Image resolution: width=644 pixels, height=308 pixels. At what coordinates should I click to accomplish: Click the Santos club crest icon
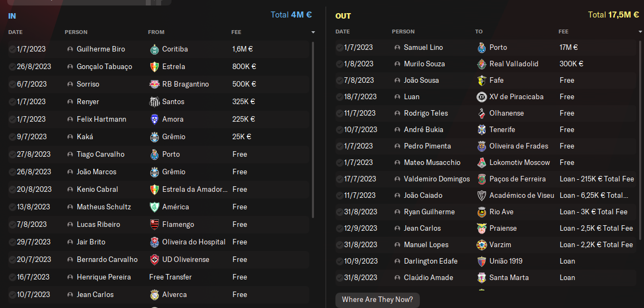pyautogui.click(x=154, y=102)
